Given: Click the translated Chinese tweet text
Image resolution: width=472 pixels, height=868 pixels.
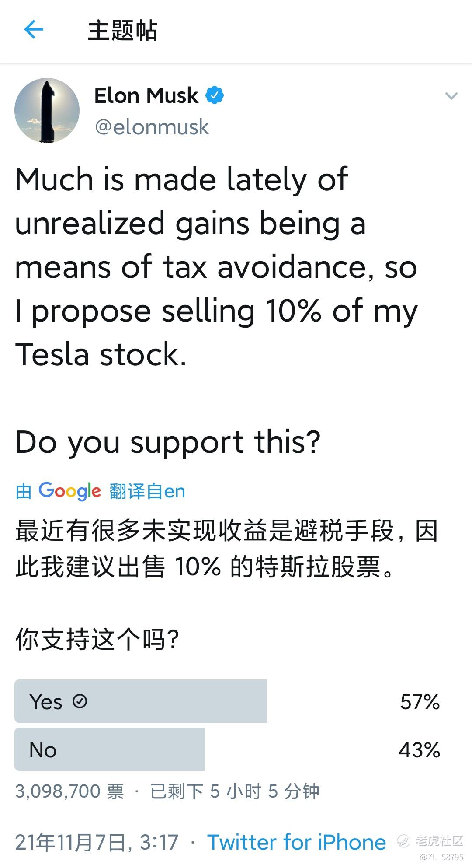Looking at the screenshot, I should coord(226,549).
